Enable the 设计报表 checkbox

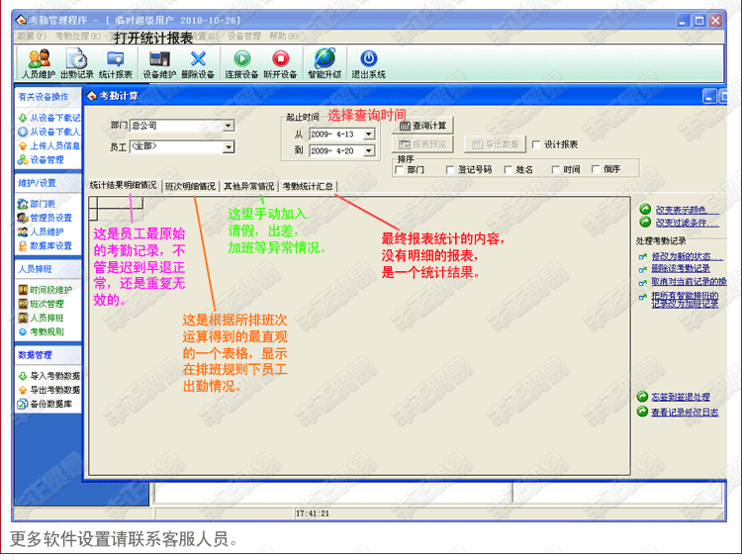tap(537, 144)
